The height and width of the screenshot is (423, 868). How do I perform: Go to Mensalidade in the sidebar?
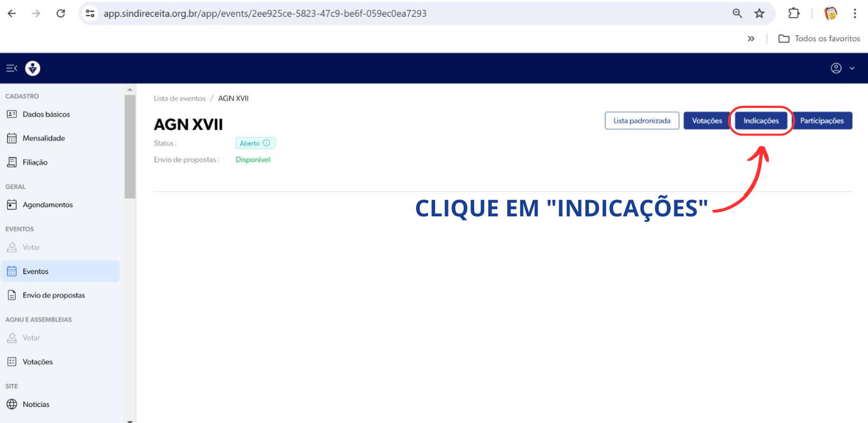pos(43,138)
